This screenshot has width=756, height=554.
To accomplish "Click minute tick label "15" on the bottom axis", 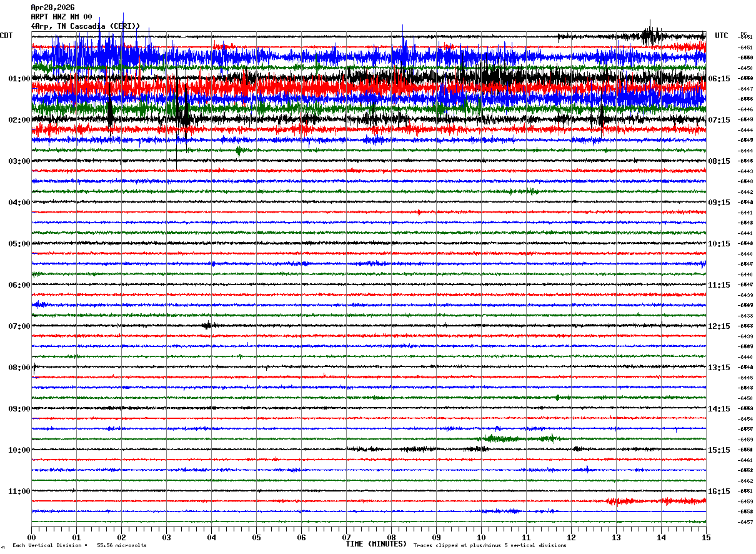I will coord(705,537).
